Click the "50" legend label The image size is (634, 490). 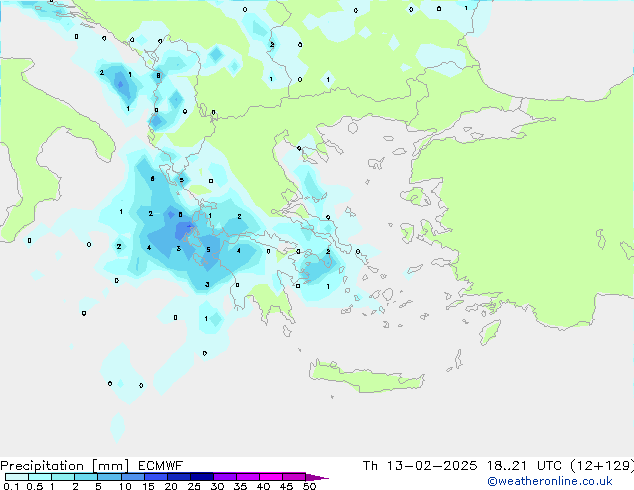(309, 486)
